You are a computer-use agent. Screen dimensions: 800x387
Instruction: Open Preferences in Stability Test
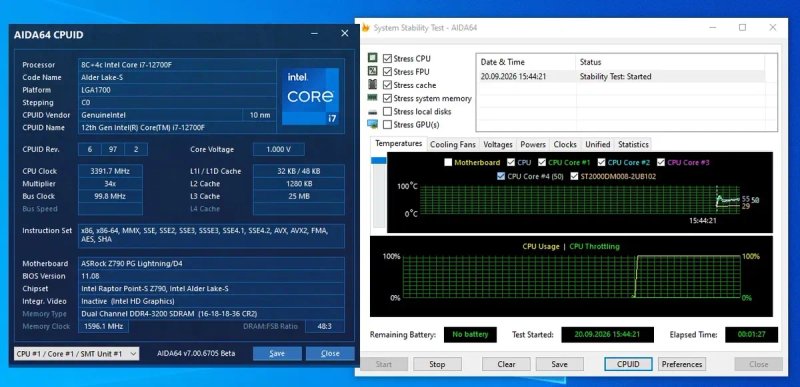pyautogui.click(x=682, y=364)
